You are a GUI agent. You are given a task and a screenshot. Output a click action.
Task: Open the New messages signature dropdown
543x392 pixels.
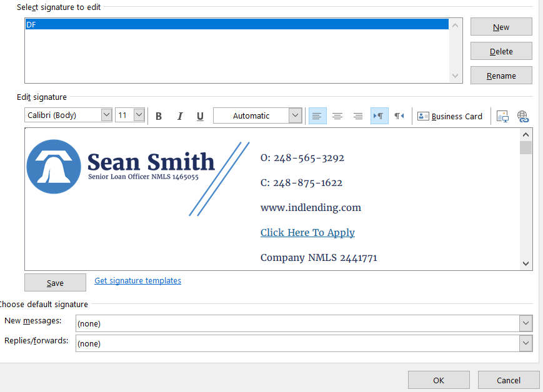click(x=526, y=323)
